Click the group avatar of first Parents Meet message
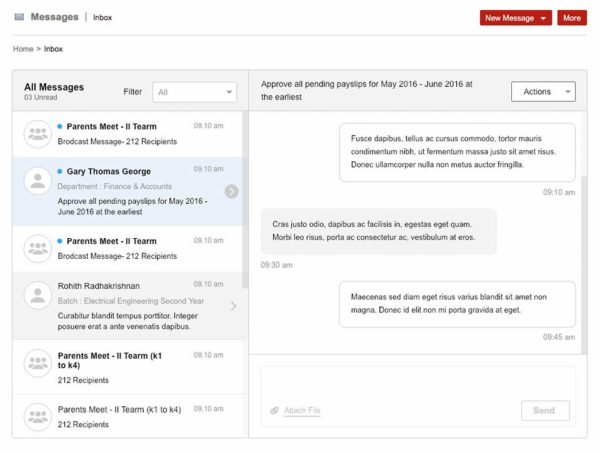This screenshot has width=600, height=452. coord(38,134)
